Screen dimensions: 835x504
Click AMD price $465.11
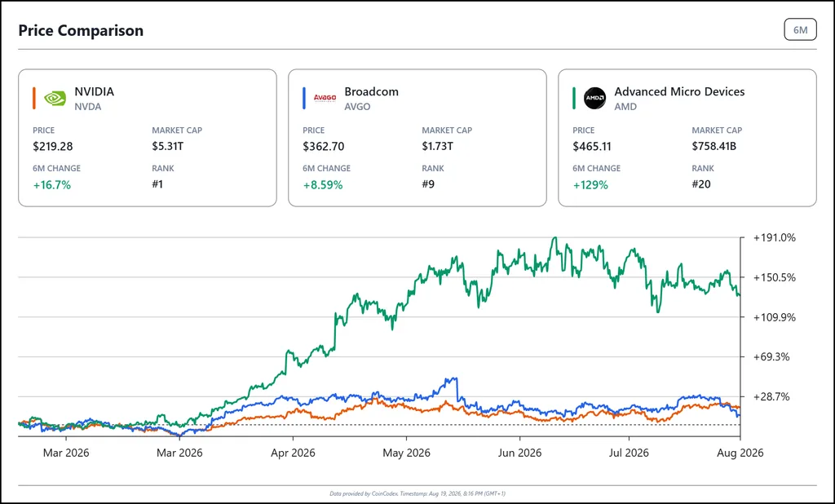coord(592,146)
